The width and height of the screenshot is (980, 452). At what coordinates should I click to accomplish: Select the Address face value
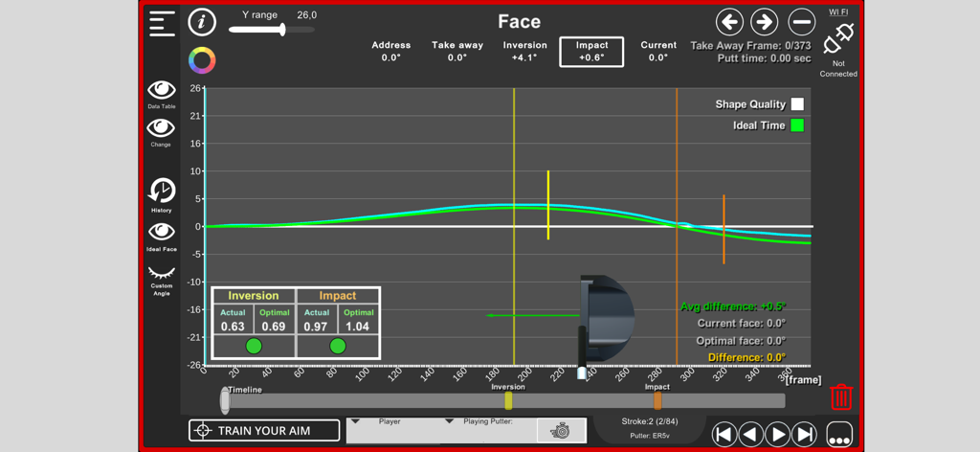[391, 52]
